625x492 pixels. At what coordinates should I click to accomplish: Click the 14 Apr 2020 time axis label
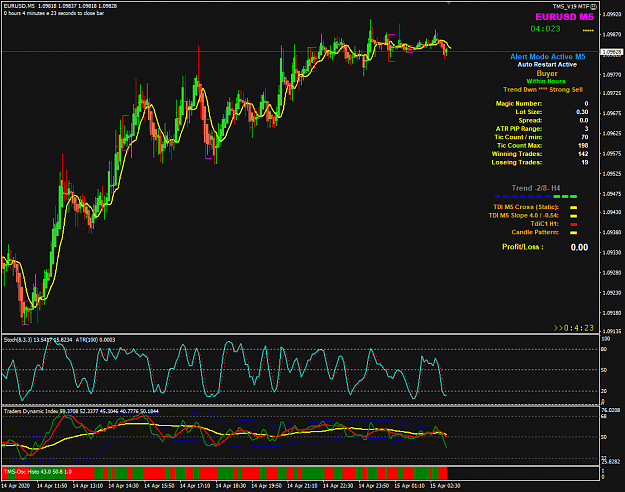point(15,486)
